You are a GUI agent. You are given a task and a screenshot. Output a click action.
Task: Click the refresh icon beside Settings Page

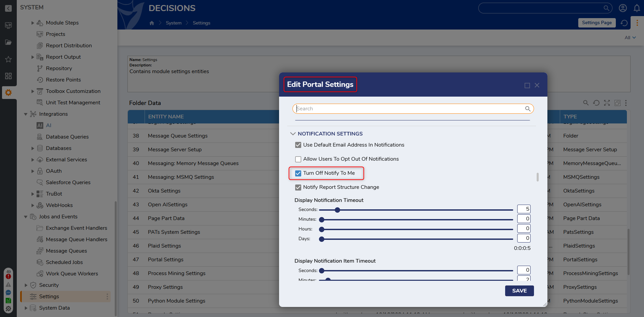(x=624, y=23)
